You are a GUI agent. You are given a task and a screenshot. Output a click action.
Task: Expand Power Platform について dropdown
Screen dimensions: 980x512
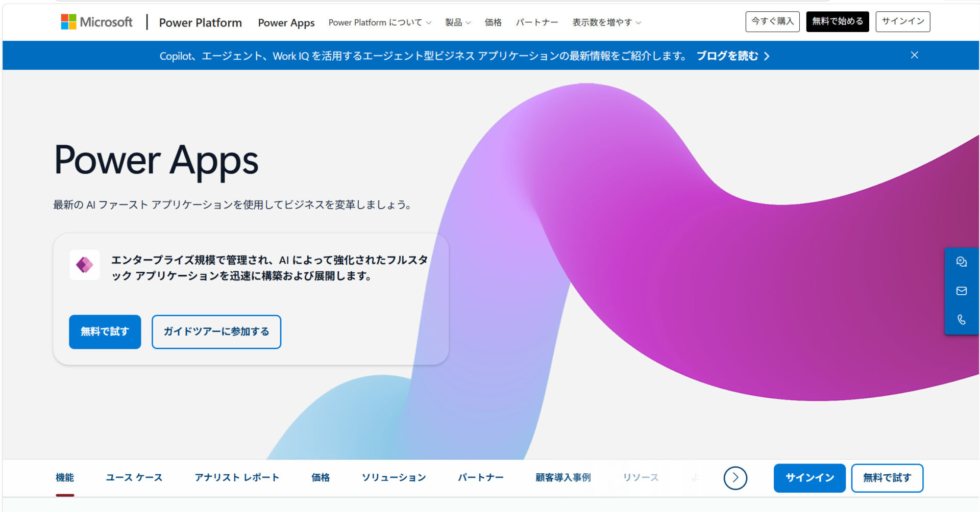[x=380, y=22]
